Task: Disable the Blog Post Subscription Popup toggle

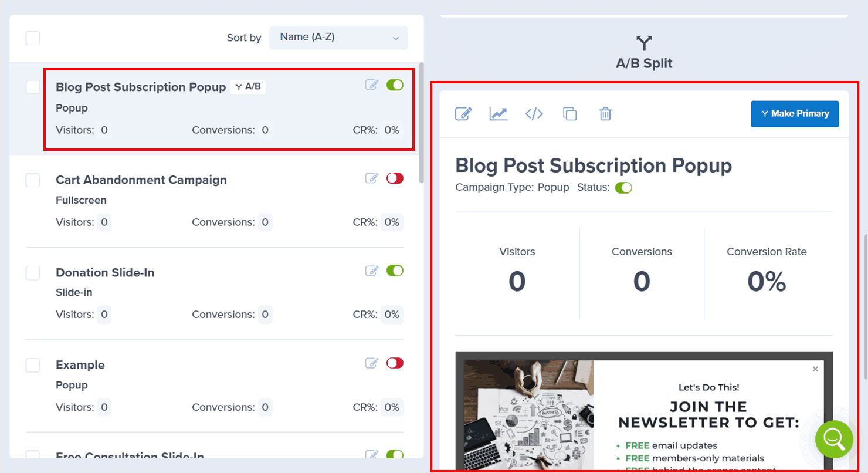Action: 395,85
